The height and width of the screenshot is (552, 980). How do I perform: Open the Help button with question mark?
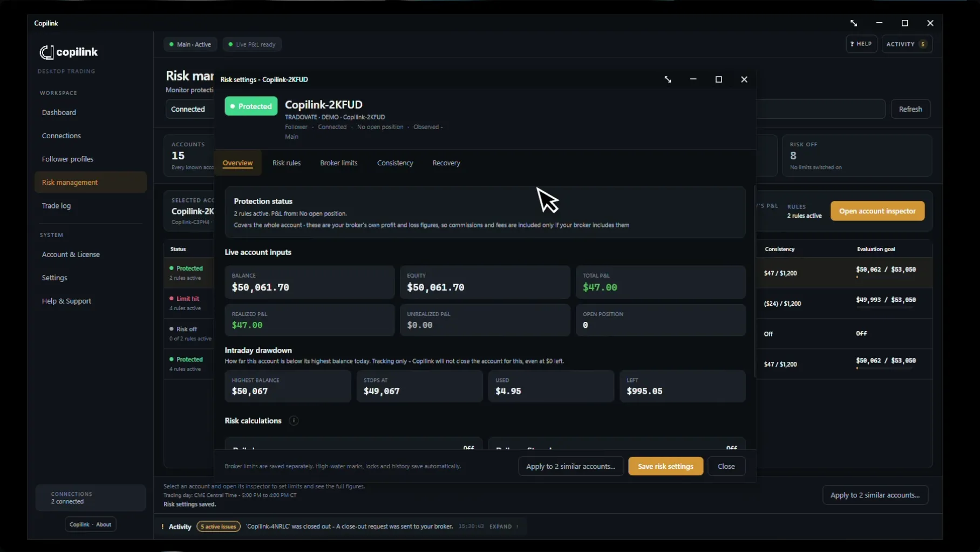(861, 44)
